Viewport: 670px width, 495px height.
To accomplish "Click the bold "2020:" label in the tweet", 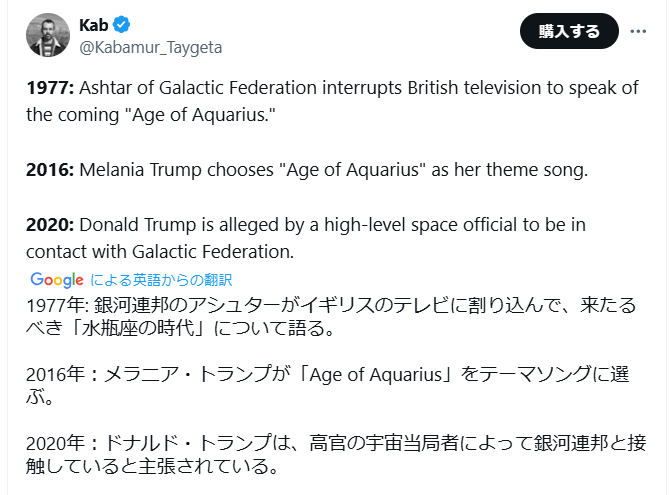I will point(49,223).
